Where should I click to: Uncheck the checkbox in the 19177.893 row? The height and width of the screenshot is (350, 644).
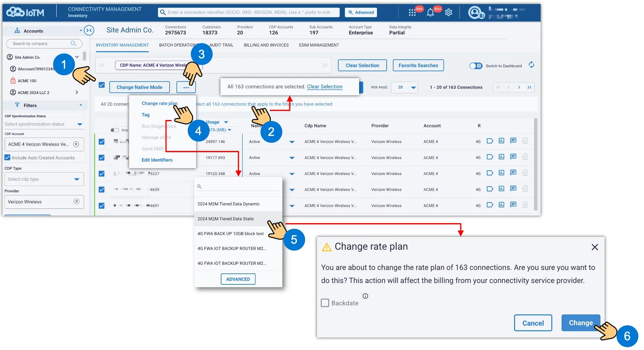[x=102, y=158]
